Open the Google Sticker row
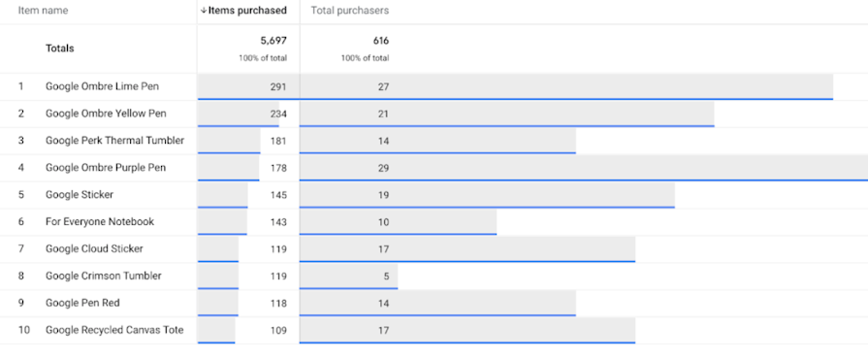This screenshot has width=868, height=359. [x=434, y=195]
